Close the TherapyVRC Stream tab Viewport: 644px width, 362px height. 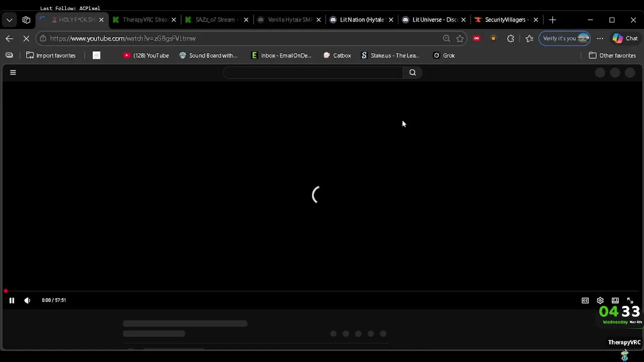(x=174, y=20)
